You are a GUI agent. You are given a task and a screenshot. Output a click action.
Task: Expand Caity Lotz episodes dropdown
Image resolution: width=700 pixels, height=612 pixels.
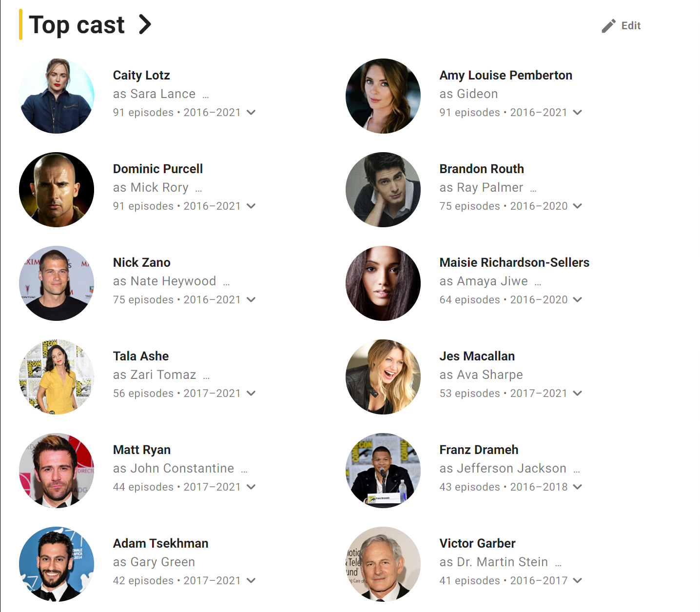point(251,112)
